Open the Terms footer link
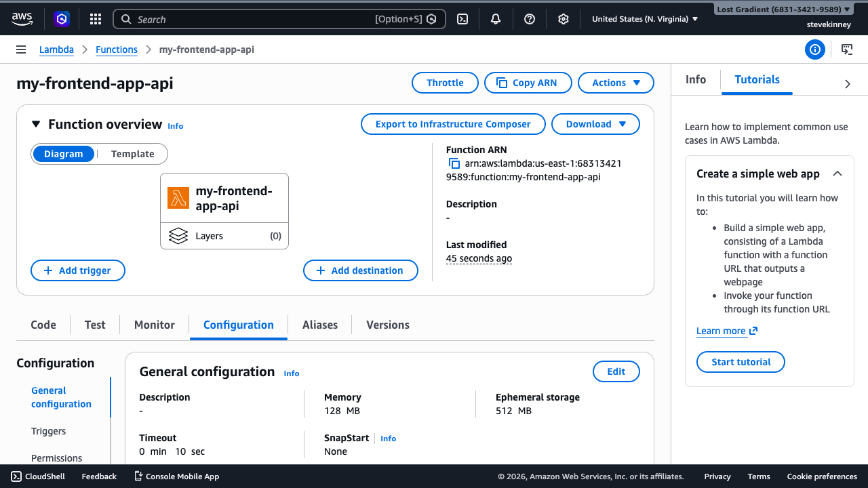The width and height of the screenshot is (868, 488). [759, 476]
